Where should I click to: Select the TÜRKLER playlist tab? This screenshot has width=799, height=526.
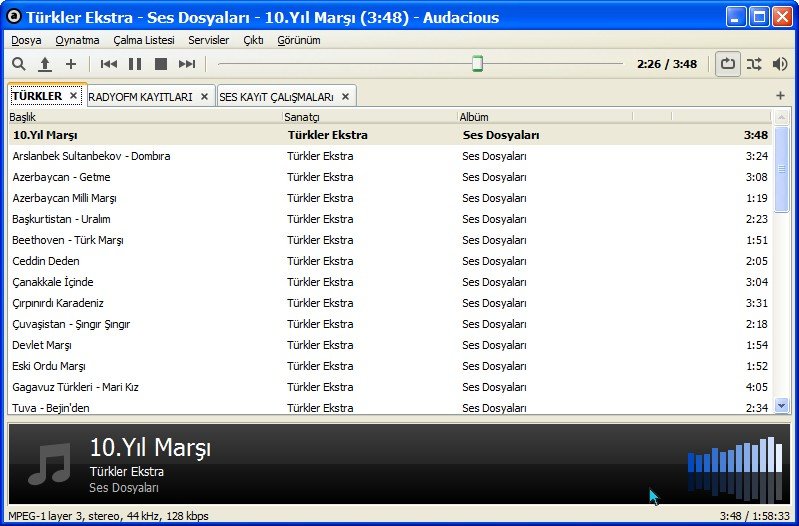[x=37, y=96]
